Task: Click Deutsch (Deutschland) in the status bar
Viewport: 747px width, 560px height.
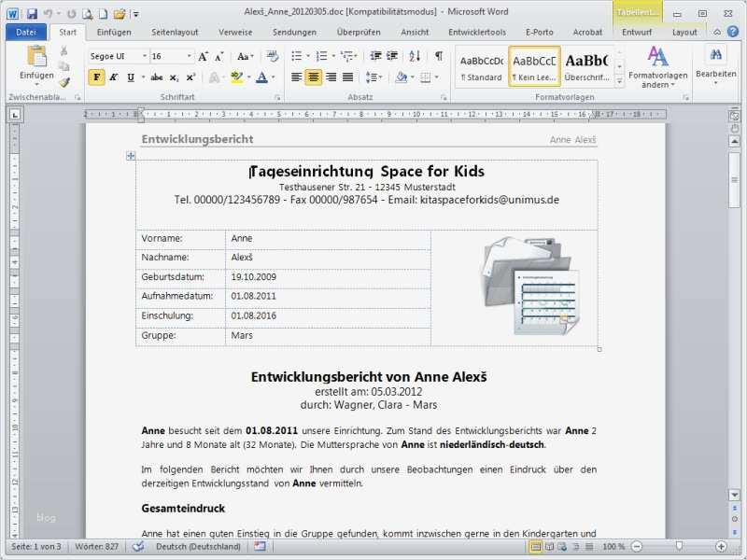Action: [199, 547]
